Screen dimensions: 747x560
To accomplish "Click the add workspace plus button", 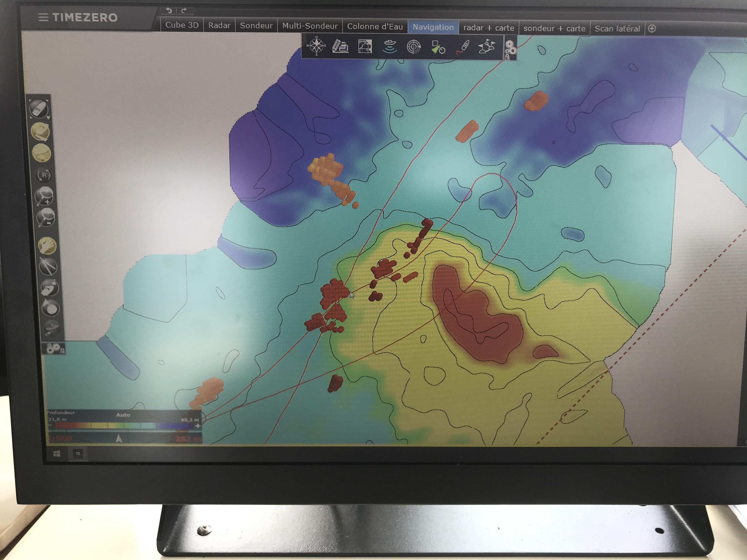I will pyautogui.click(x=652, y=29).
